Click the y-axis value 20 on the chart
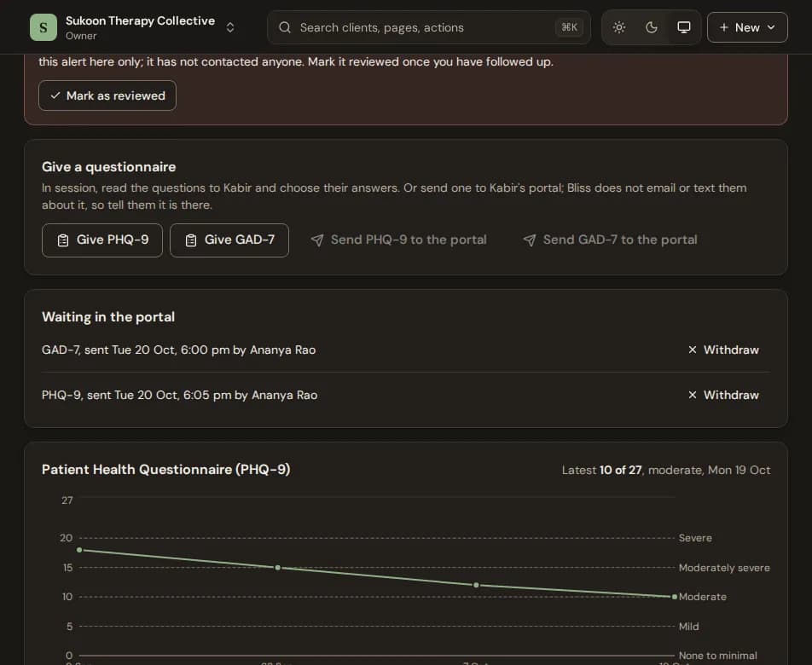Viewport: 812px width, 665px height. point(67,538)
